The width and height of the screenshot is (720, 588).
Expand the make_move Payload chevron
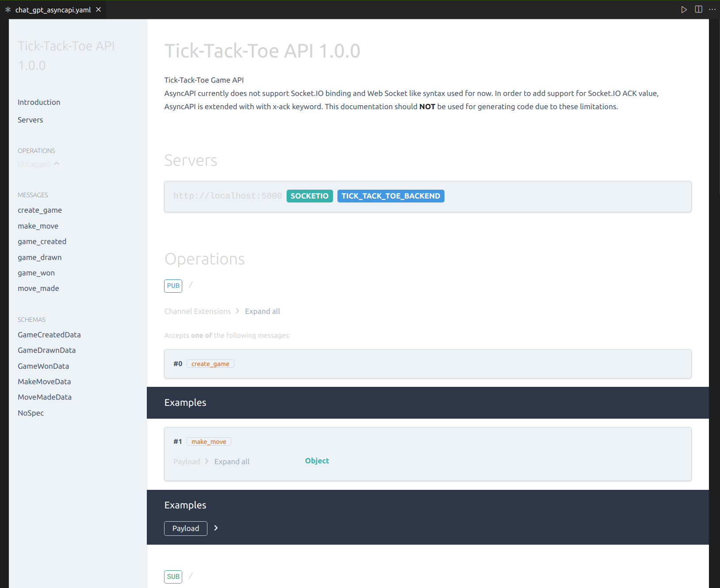pos(207,461)
